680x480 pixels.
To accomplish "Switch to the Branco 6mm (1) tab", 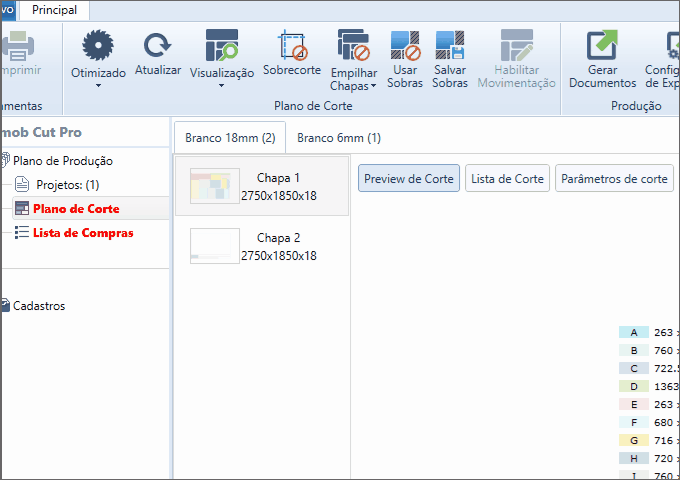I will click(339, 138).
